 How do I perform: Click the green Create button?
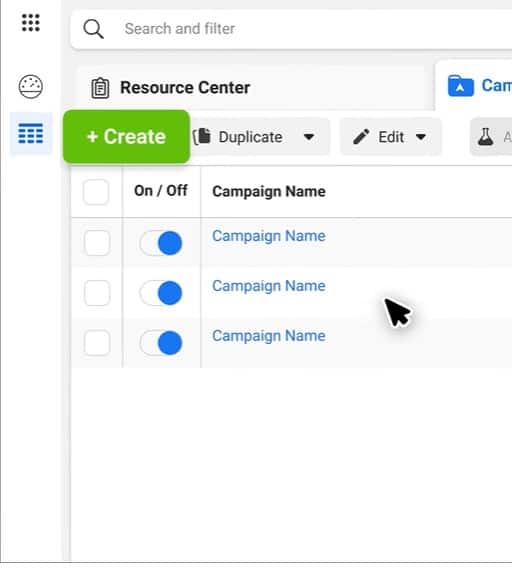point(127,137)
